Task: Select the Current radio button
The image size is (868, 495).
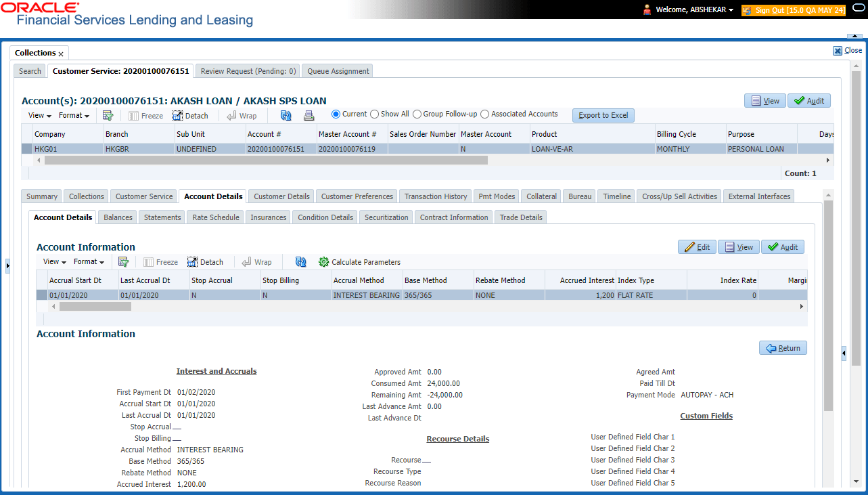Action: (336, 114)
